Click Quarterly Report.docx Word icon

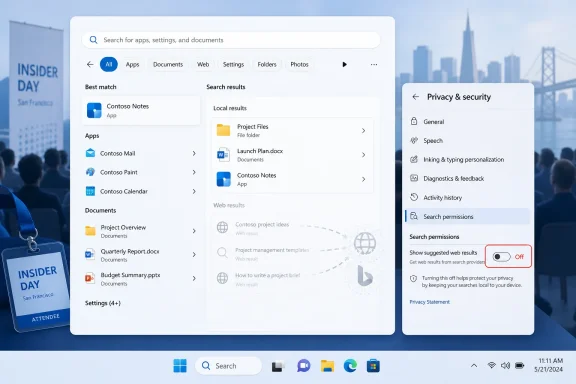point(90,254)
